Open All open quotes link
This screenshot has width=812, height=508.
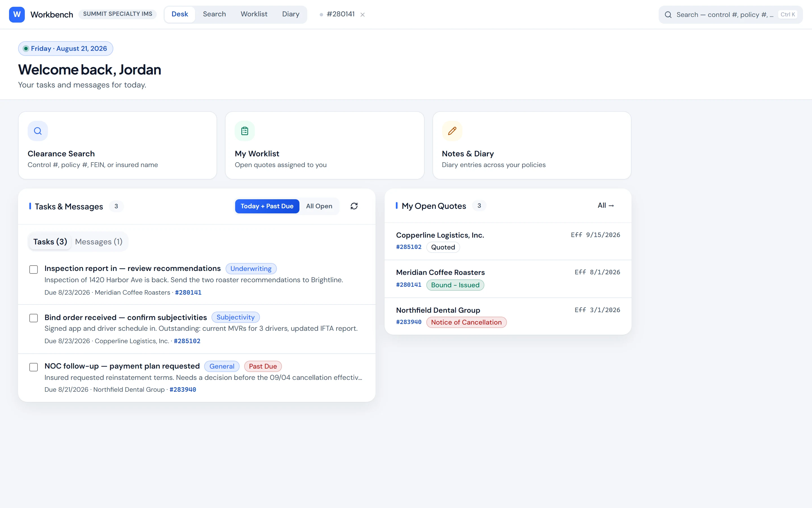606,205
